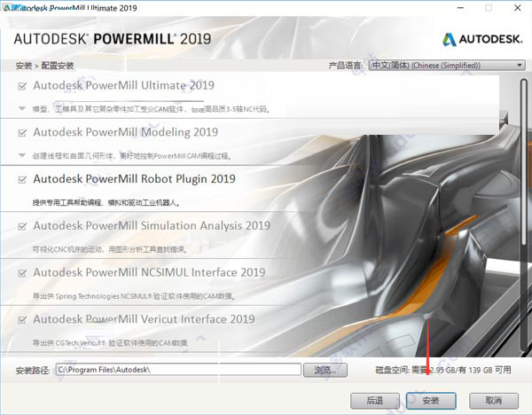
Task: Close the installer window
Action: [x=518, y=8]
